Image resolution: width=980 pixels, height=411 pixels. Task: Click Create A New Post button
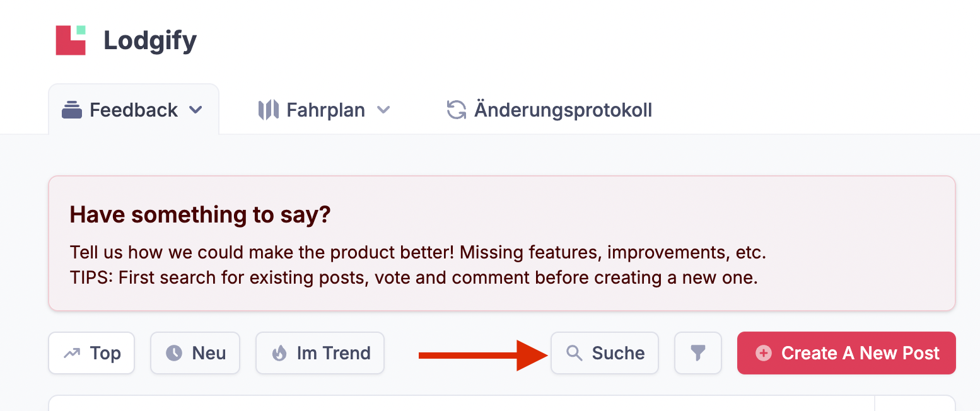click(x=846, y=353)
